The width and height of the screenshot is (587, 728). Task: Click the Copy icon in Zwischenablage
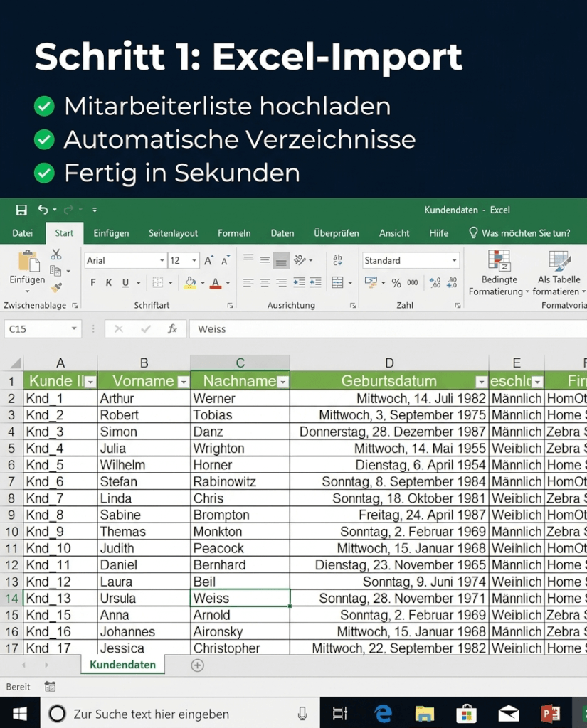pyautogui.click(x=55, y=271)
